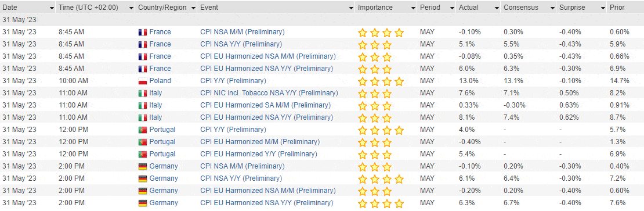
Task: Click the Italy flag for CPI NIC incl. Tobacco
Action: coord(143,94)
